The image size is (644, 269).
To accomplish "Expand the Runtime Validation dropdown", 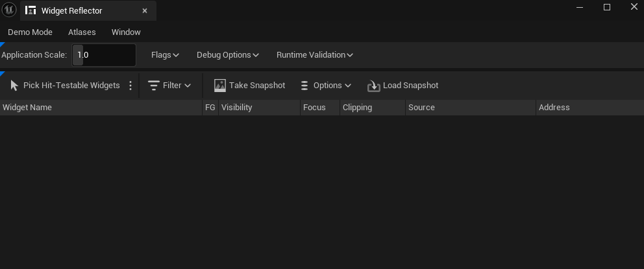I will pos(315,55).
